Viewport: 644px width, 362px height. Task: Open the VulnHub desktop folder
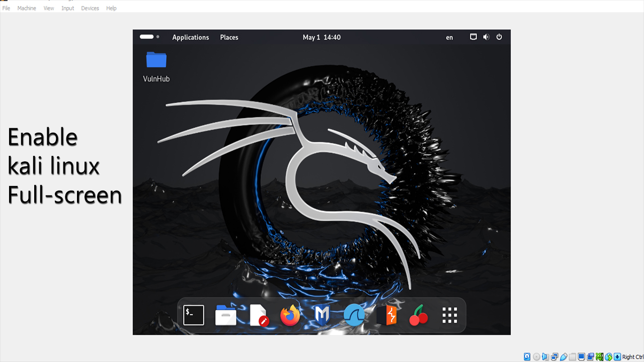(156, 66)
